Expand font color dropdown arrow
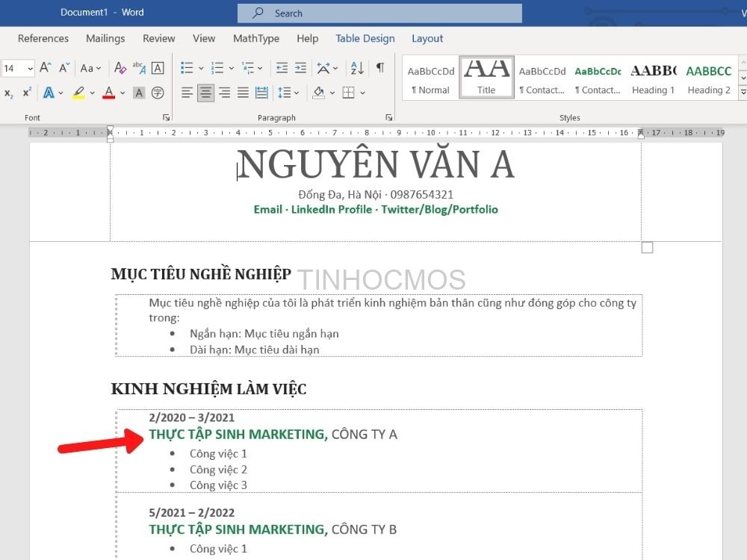This screenshot has width=747, height=560. coord(122,93)
